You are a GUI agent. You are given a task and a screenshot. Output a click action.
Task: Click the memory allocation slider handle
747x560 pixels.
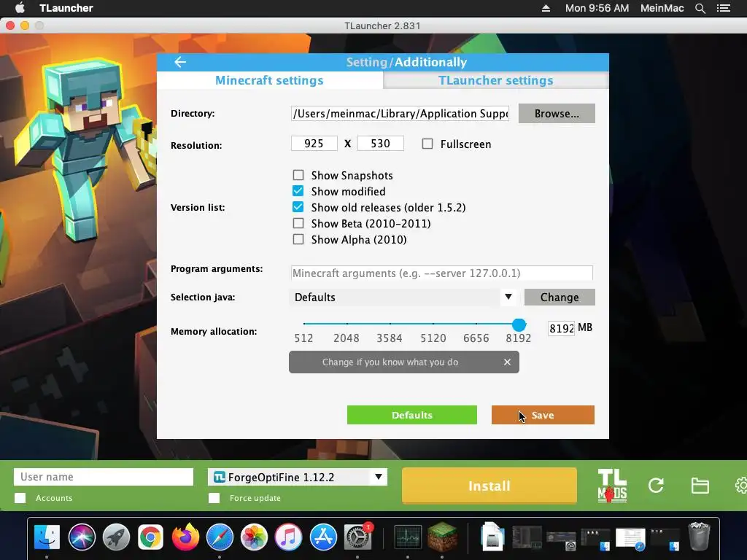(x=519, y=324)
